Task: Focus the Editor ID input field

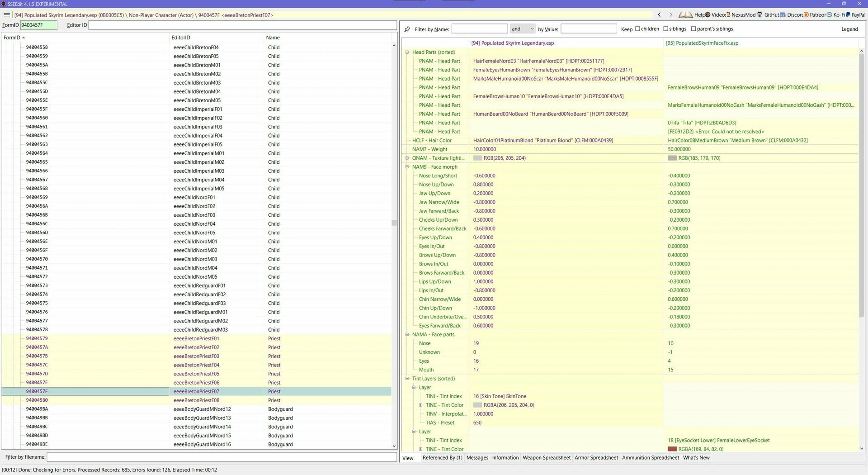Action: 243,25
